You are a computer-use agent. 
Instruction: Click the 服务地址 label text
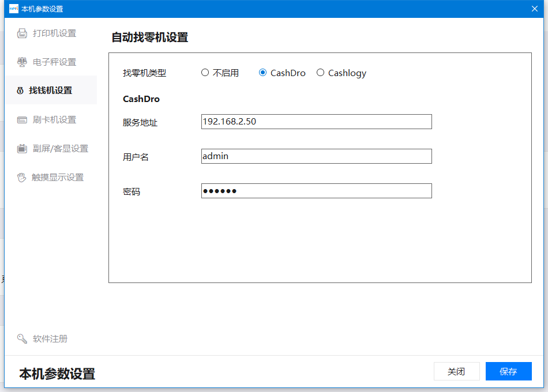coord(140,123)
